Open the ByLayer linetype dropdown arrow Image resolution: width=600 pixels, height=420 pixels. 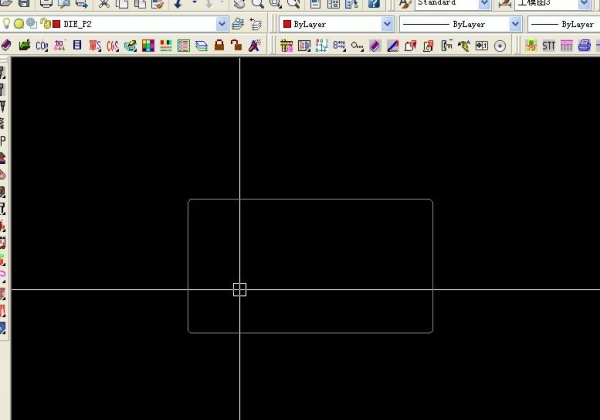tap(515, 24)
